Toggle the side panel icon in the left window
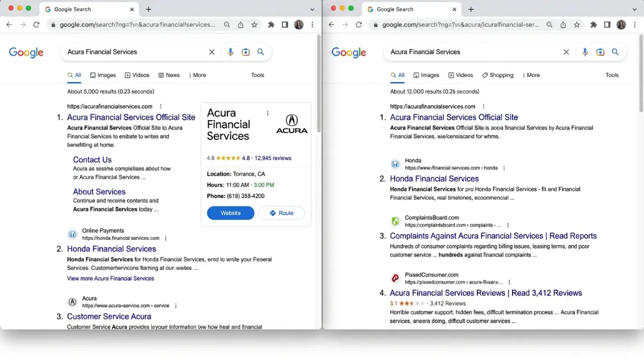This screenshot has width=644, height=359. (x=285, y=25)
